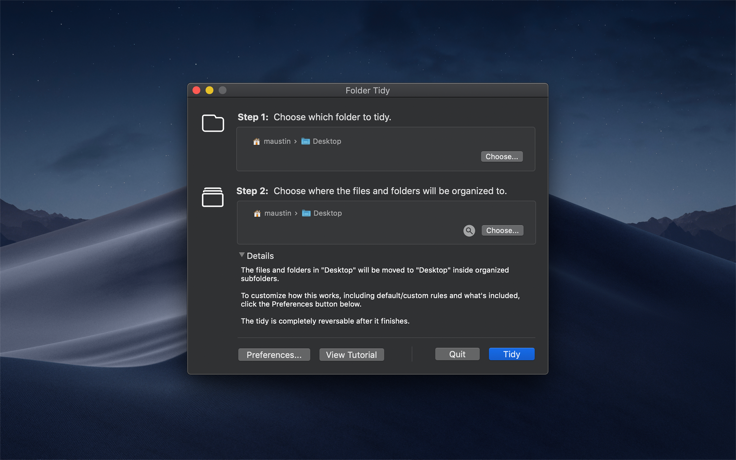The width and height of the screenshot is (736, 460).
Task: Click the Desktop folder icon in Step 2 path
Action: pos(306,213)
